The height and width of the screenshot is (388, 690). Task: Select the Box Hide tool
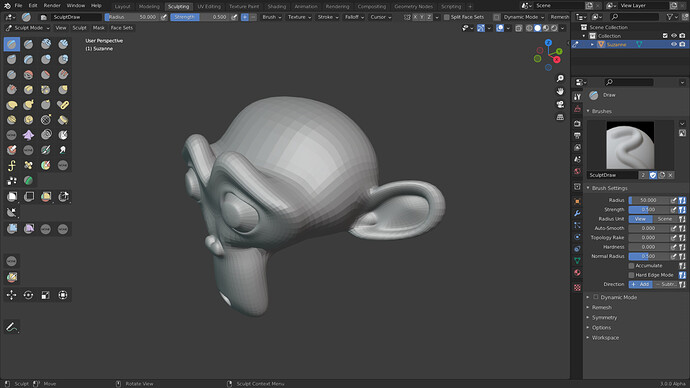click(29, 197)
